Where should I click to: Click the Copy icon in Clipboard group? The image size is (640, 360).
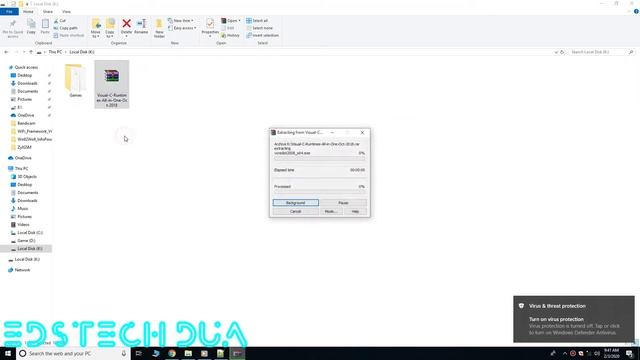click(31, 27)
